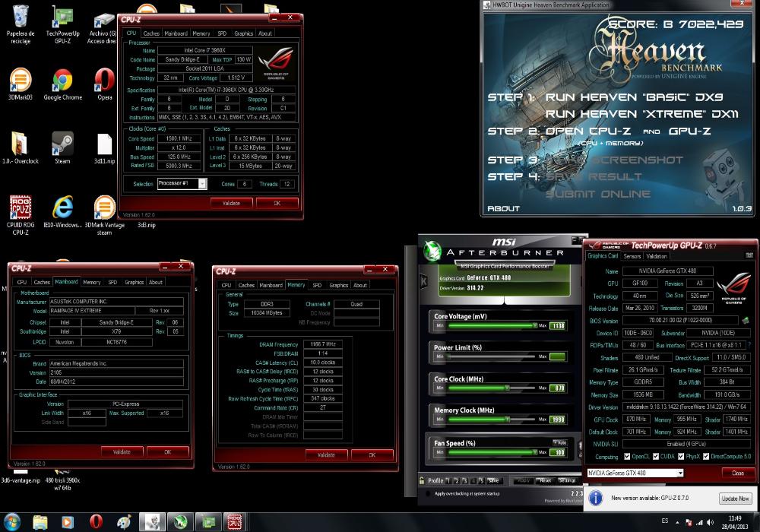Click RUN HEAVEN "XTREME" DX11 link
The height and width of the screenshot is (532, 760).
642,114
